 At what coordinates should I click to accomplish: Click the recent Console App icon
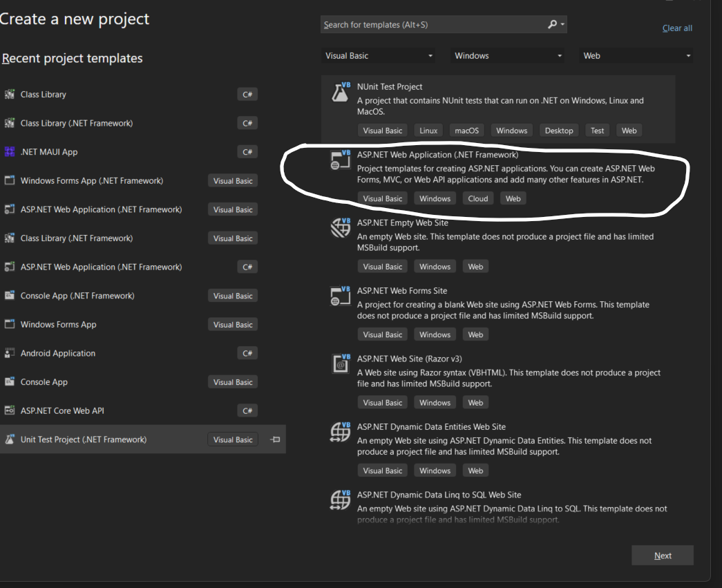tap(10, 381)
